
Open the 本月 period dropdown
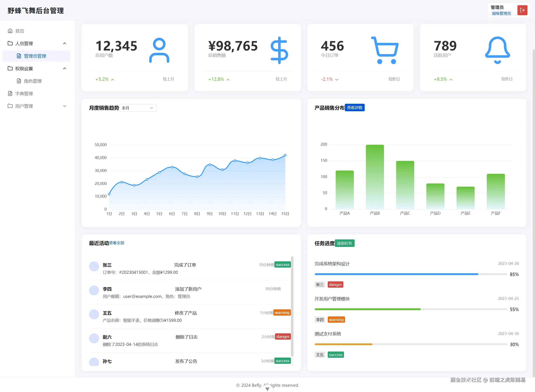138,108
